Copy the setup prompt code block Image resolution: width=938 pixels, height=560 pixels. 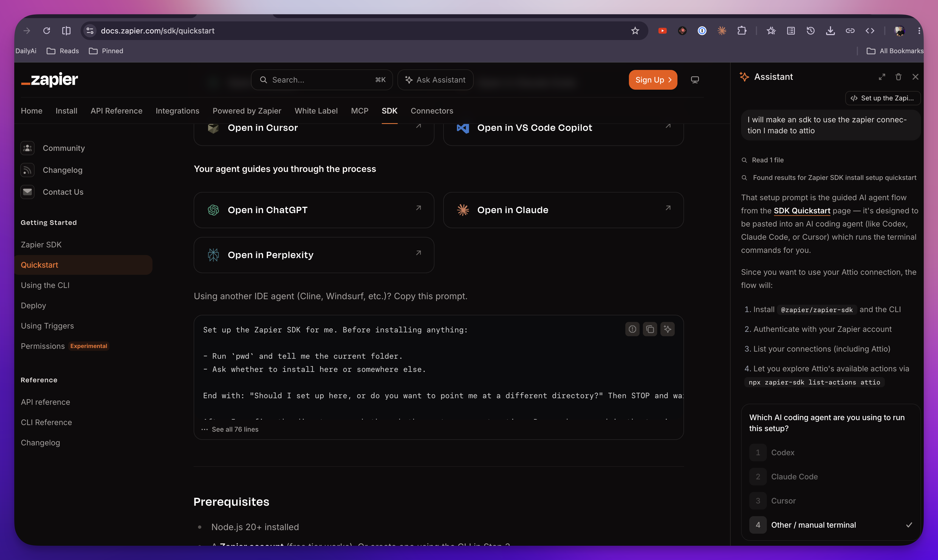pyautogui.click(x=650, y=329)
